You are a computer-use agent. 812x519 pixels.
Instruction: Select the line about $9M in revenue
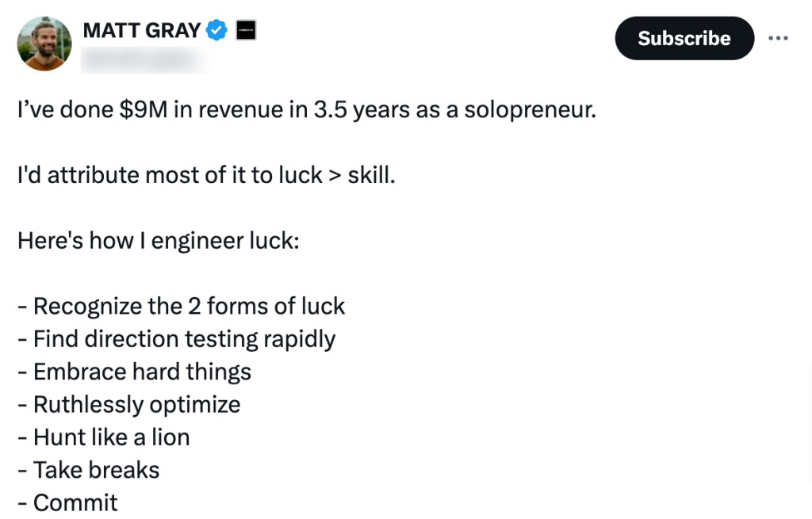305,110
